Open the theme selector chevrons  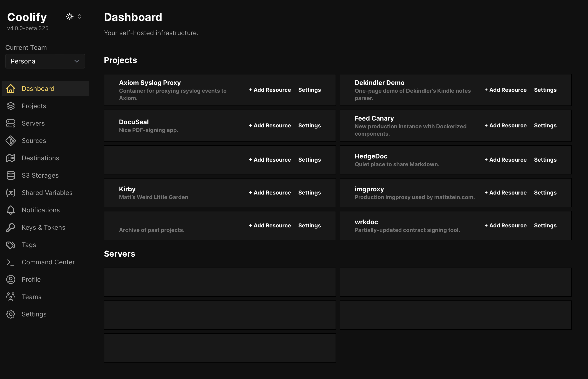coord(79,16)
